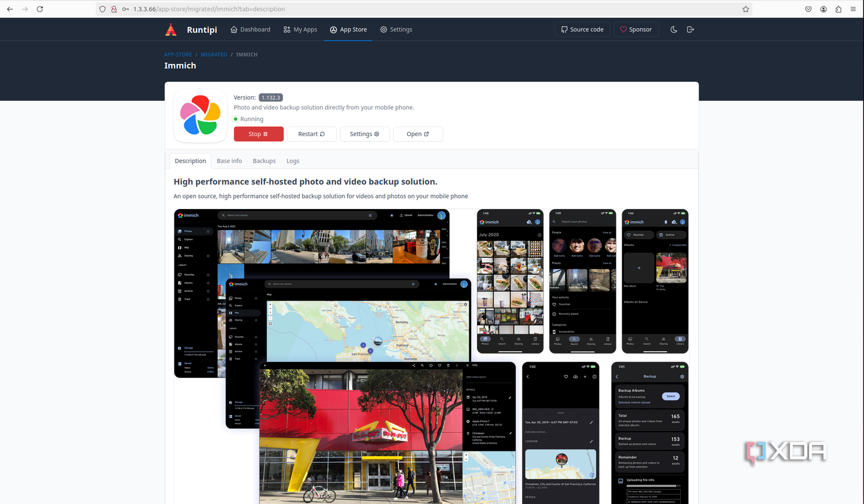Open Dashboard in navigation bar

(250, 29)
